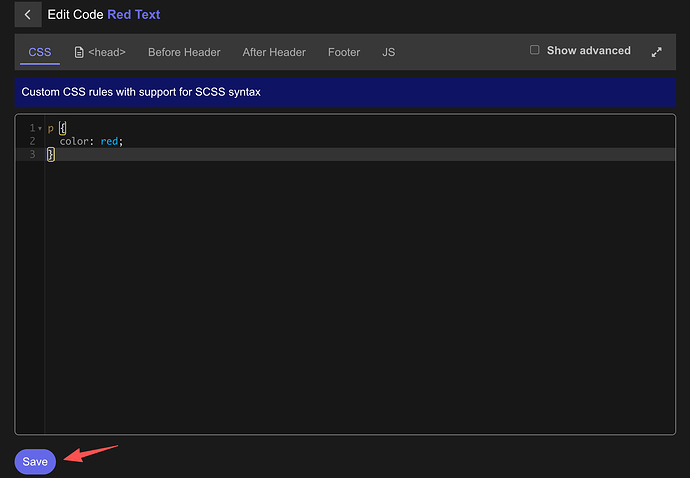
Task: Click the 'p {' selector on line 1
Action: coord(57,128)
